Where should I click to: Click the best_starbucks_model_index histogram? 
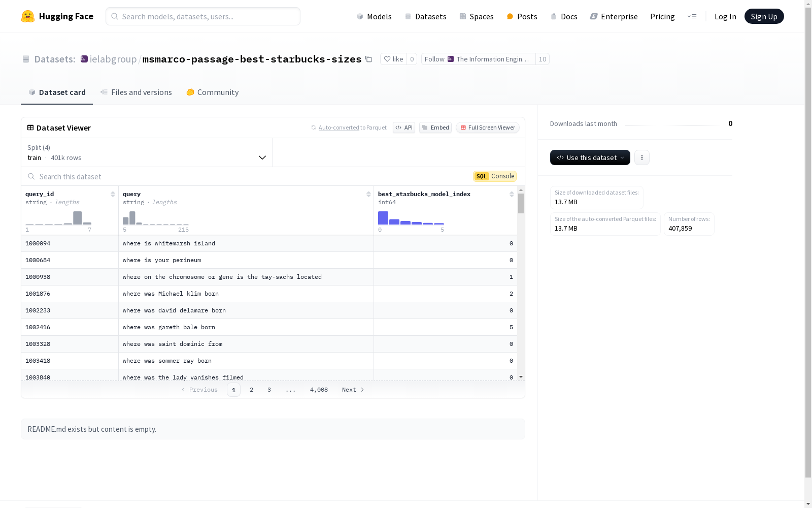[x=411, y=218]
